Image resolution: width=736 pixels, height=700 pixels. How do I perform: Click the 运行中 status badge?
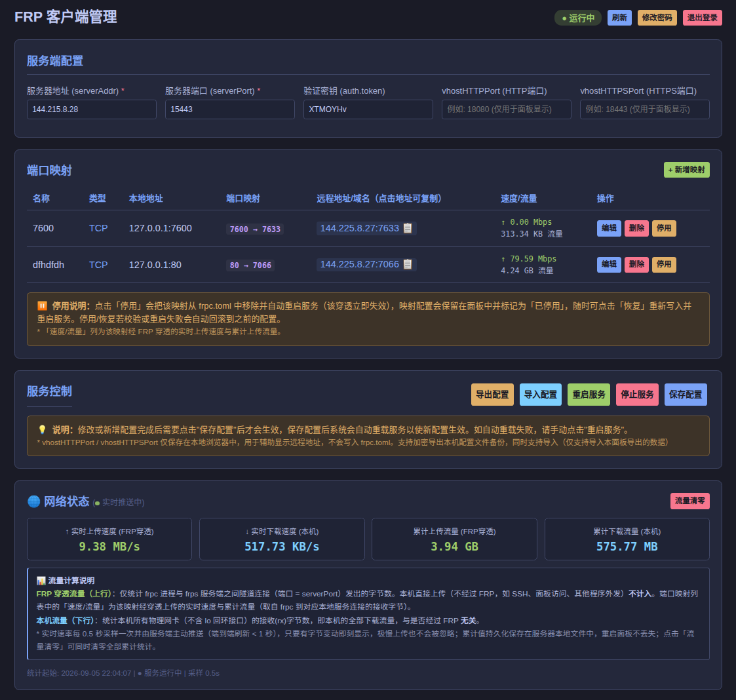(x=578, y=18)
